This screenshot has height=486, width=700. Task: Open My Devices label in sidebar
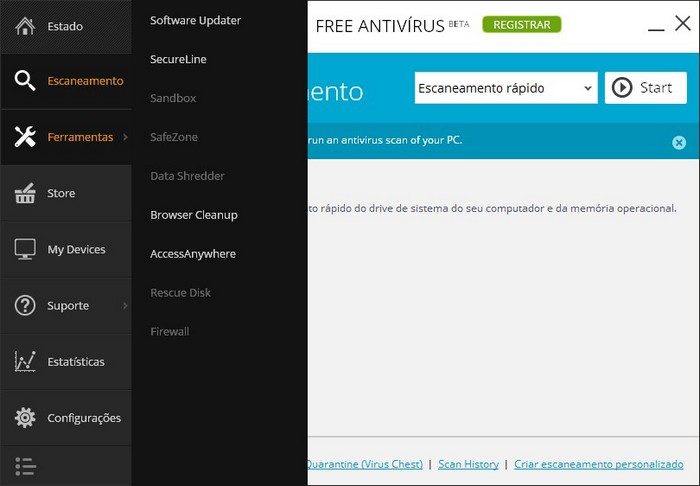coord(76,249)
